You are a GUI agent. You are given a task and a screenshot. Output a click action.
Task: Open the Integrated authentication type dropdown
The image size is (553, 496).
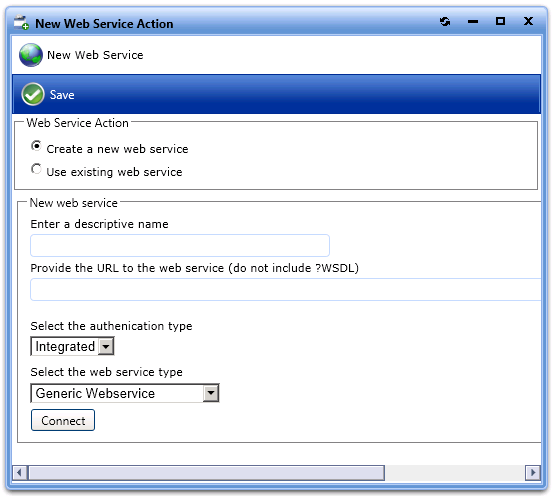point(72,346)
